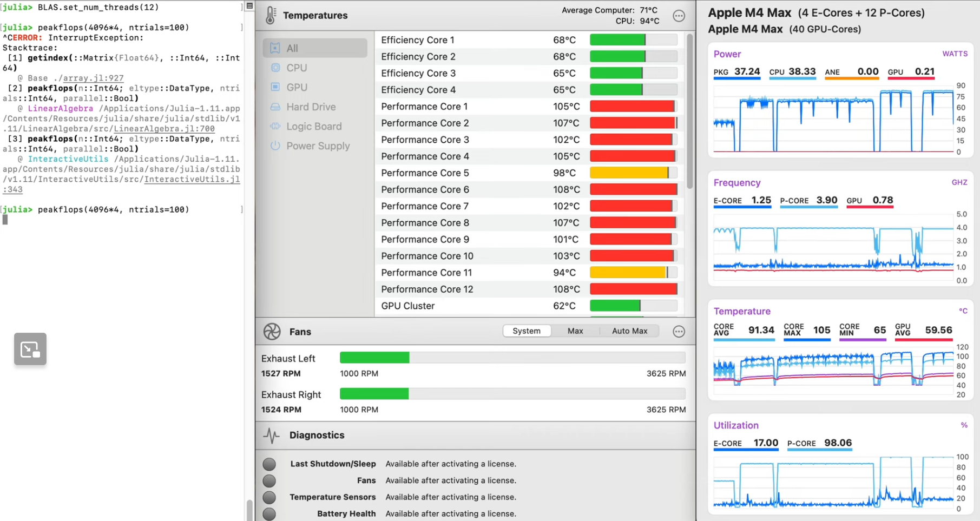Screen dimensions: 980x521
Task: Click the 102°C value for Performance Core 3
Action: click(x=566, y=140)
